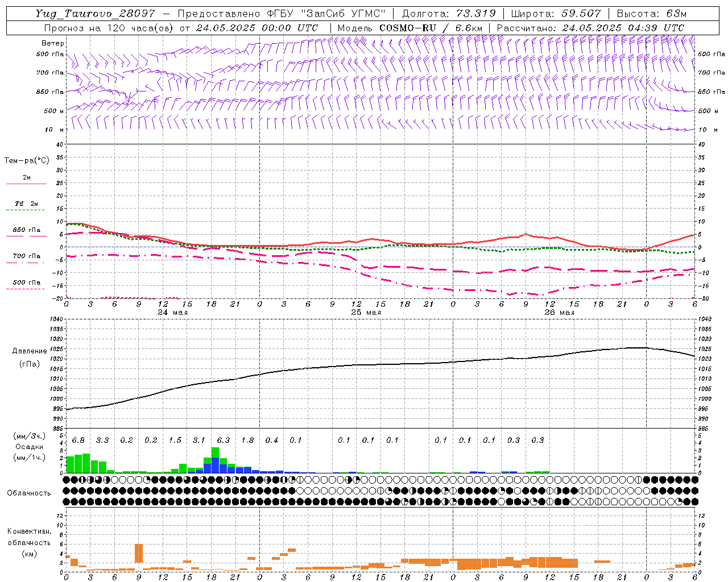Click the forecast length text Прогноз на 120 часа(ов)
Image resolution: width=728 pixels, height=582 pixels.
[x=109, y=28]
